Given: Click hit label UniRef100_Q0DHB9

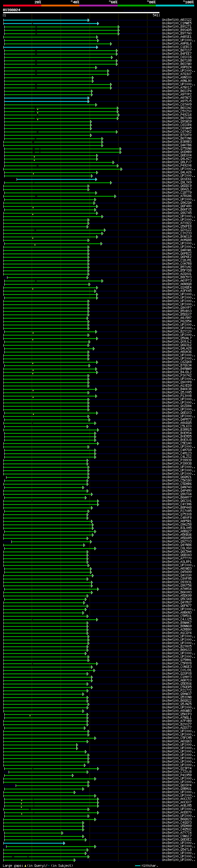Looking at the screenshot, I should [x=177, y=152].
